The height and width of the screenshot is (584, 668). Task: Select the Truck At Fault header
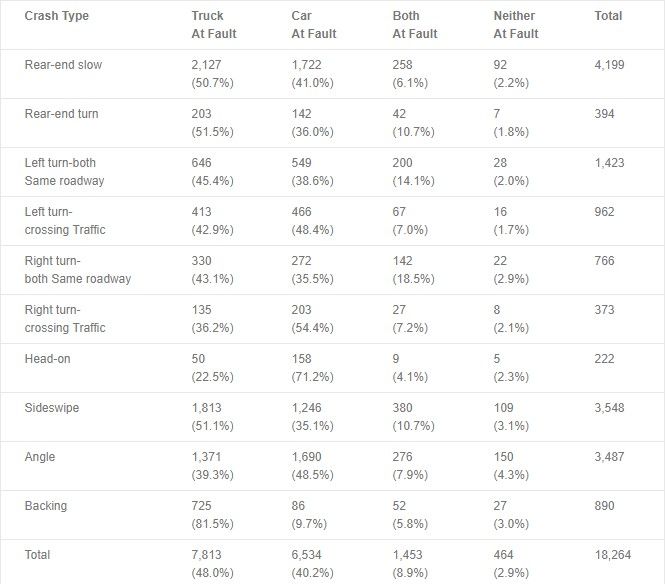(x=214, y=25)
